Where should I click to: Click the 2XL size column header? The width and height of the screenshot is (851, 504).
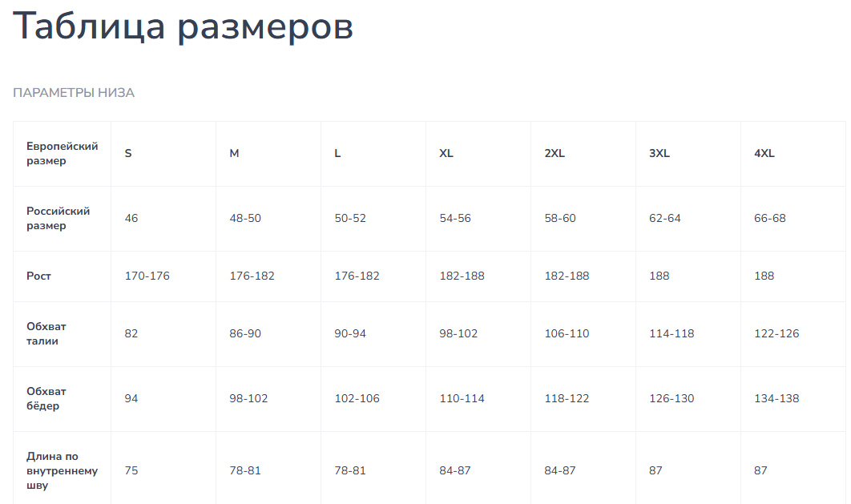(555, 154)
